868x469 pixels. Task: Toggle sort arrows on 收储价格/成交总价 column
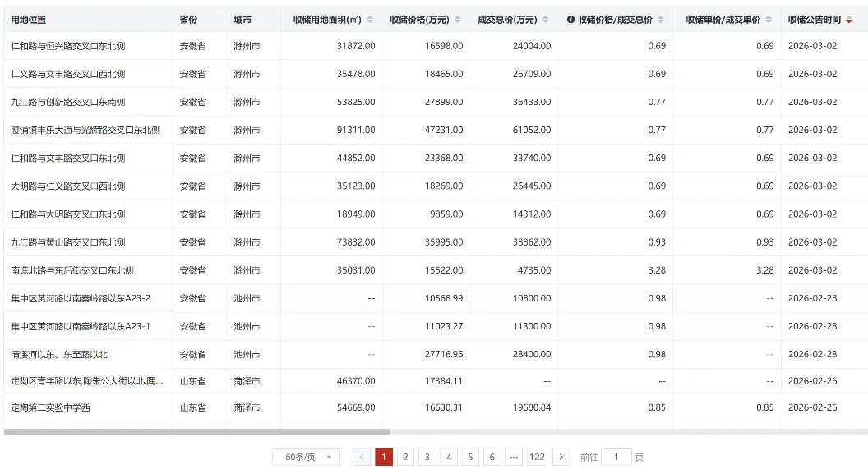tap(660, 20)
